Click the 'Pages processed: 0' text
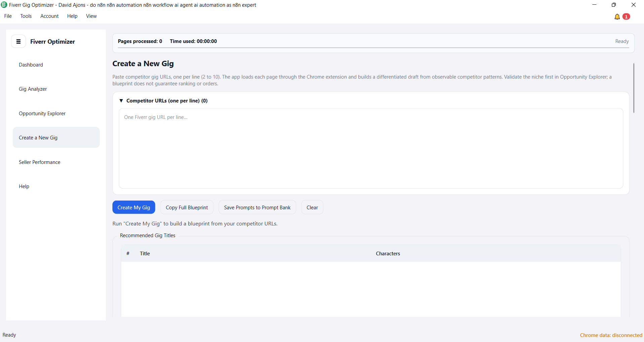 click(x=140, y=41)
